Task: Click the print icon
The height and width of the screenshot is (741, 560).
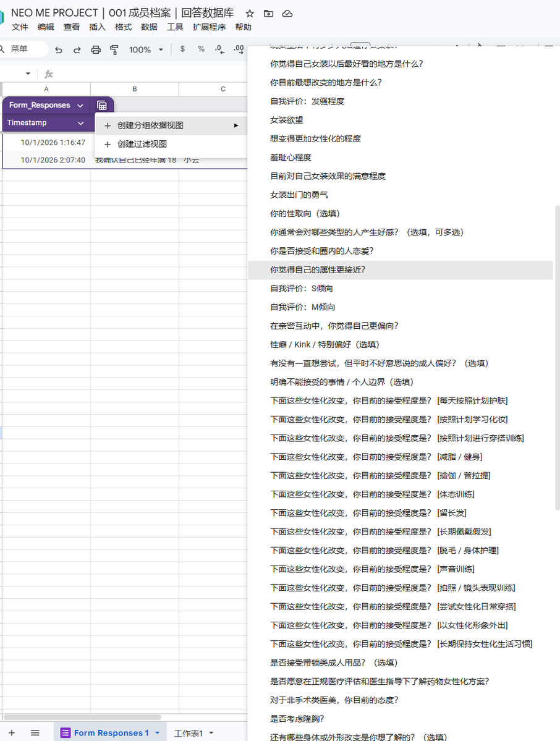Action: tap(95, 49)
